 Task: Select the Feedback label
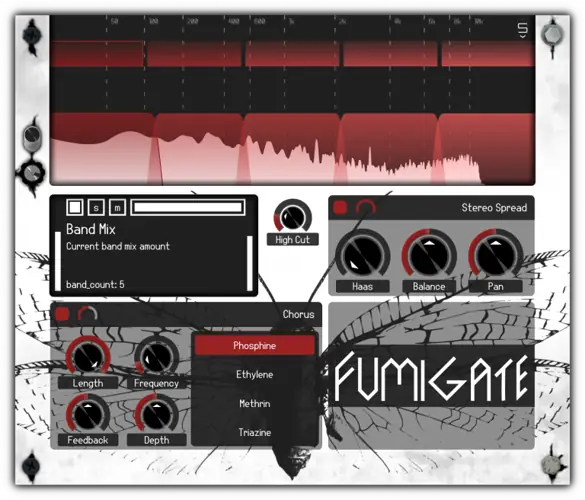[88, 440]
